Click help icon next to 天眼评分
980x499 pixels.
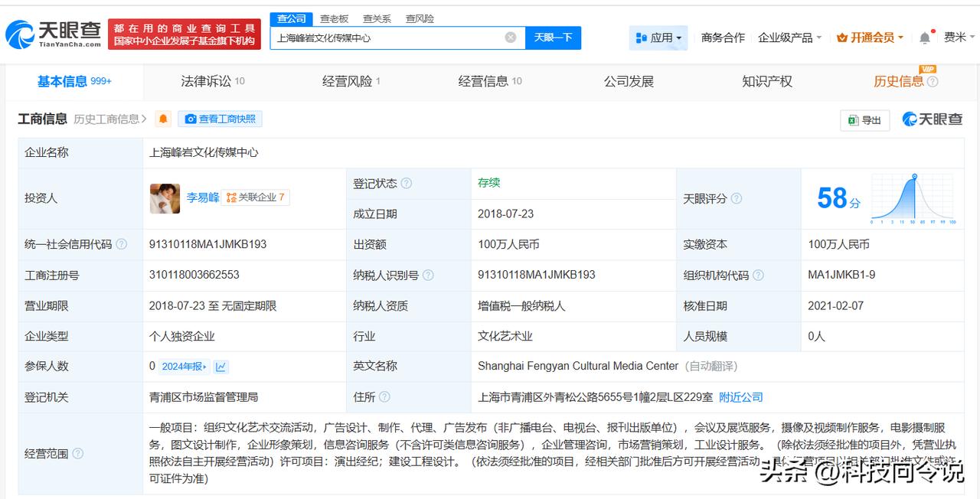click(736, 199)
